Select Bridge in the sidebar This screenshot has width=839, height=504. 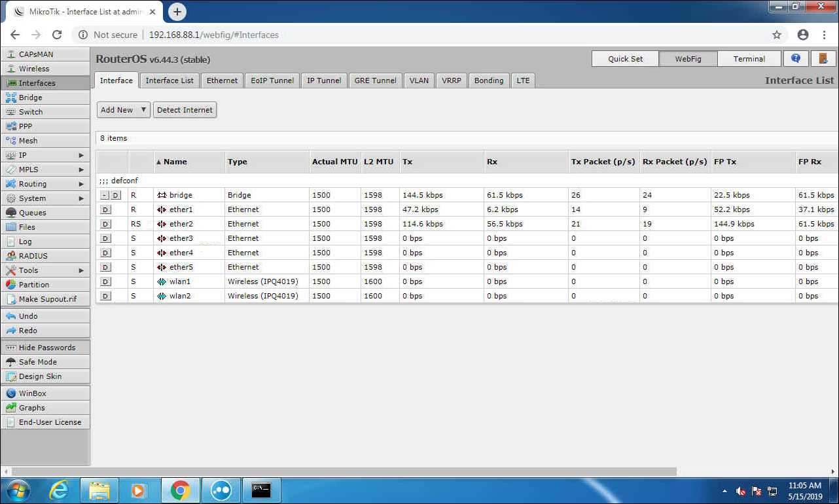click(45, 98)
